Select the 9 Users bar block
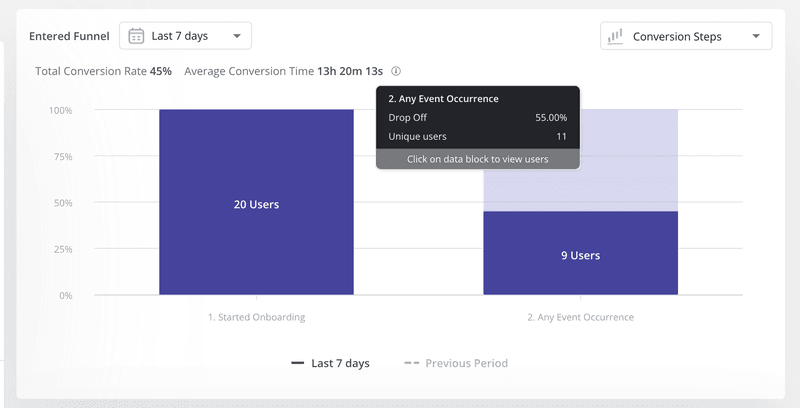This screenshot has height=408, width=800. click(580, 255)
